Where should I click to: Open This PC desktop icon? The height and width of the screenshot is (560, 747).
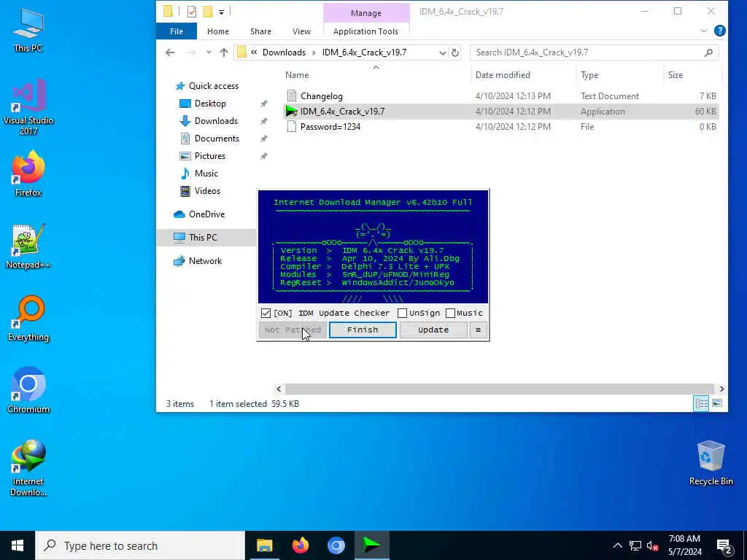click(28, 29)
